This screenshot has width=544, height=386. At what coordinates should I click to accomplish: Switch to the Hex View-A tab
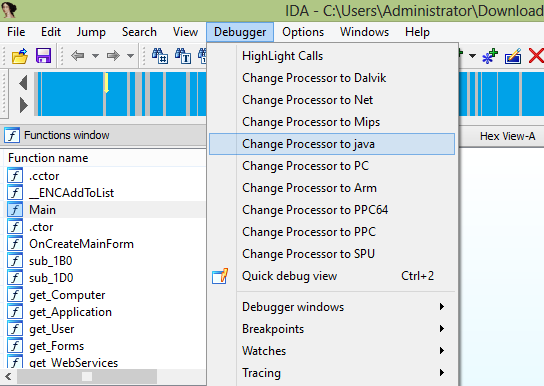(507, 136)
